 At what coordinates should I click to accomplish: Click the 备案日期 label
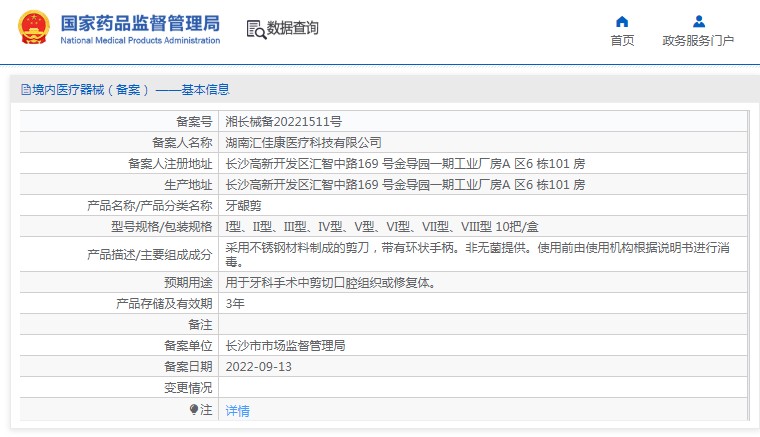[x=188, y=367]
